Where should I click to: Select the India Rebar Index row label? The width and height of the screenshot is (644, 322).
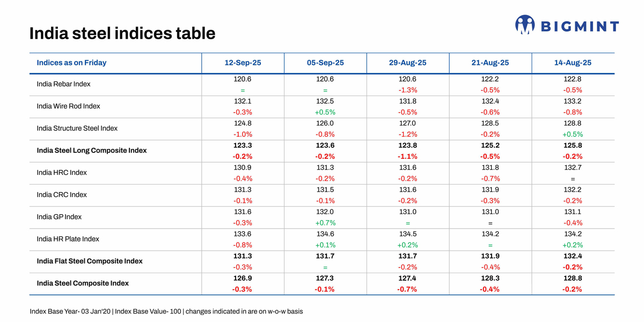(x=63, y=84)
